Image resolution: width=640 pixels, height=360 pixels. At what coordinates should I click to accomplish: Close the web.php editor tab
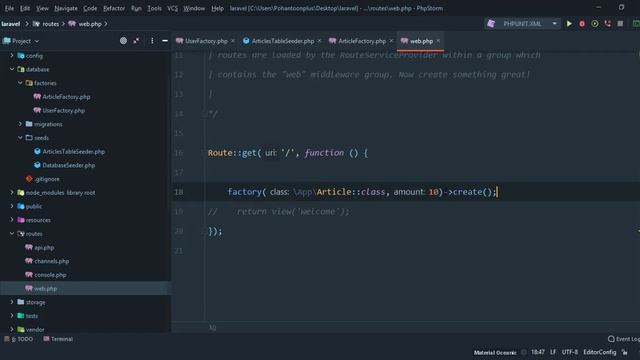pos(438,41)
